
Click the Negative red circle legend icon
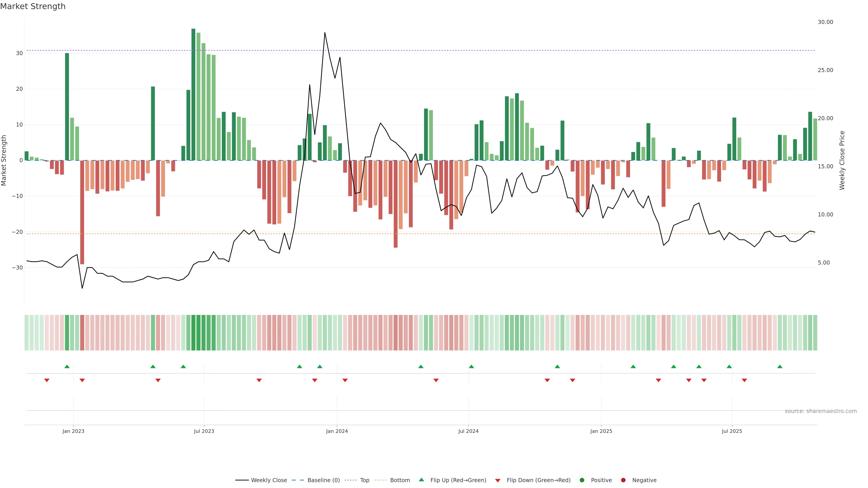point(623,480)
